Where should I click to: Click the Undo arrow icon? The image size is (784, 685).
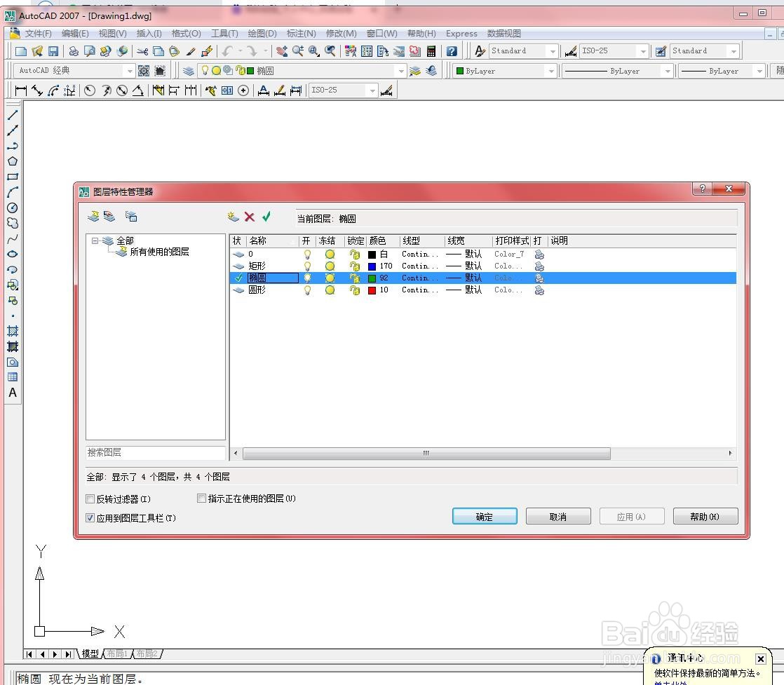tap(228, 51)
